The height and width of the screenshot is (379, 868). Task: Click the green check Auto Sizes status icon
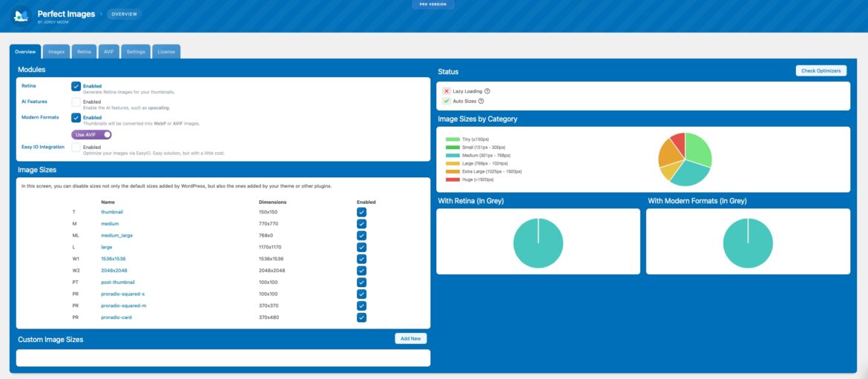pyautogui.click(x=446, y=101)
